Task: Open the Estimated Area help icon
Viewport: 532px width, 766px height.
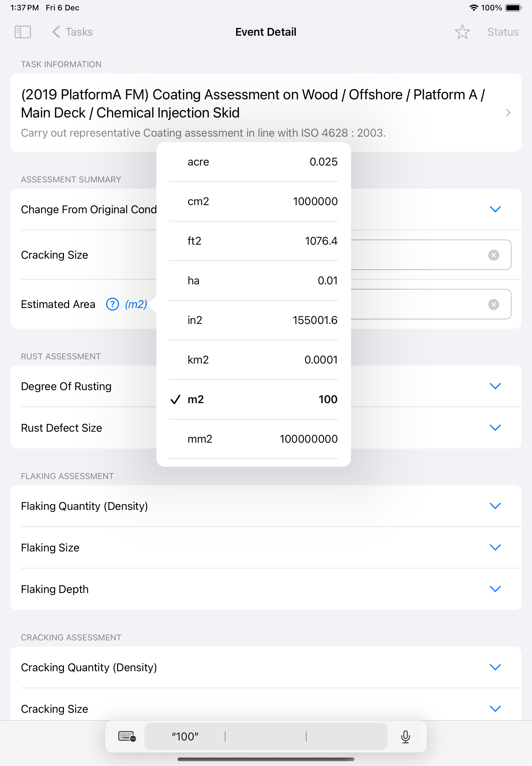Action: click(x=112, y=304)
